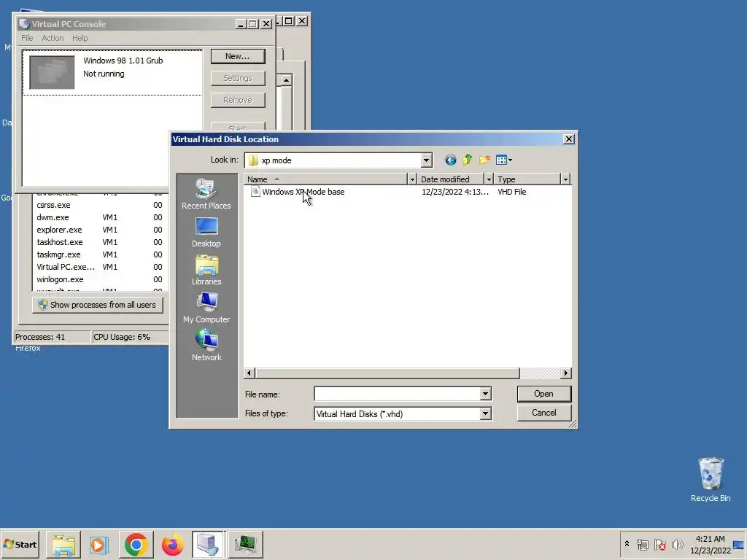
Task: Open the Help menu in Virtual PC Console
Action: [80, 38]
